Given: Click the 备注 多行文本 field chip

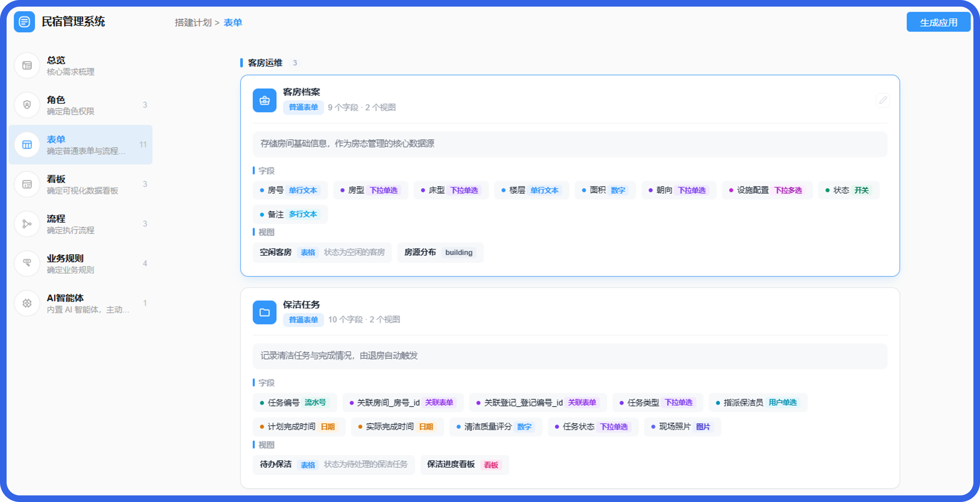Looking at the screenshot, I should click(x=290, y=214).
